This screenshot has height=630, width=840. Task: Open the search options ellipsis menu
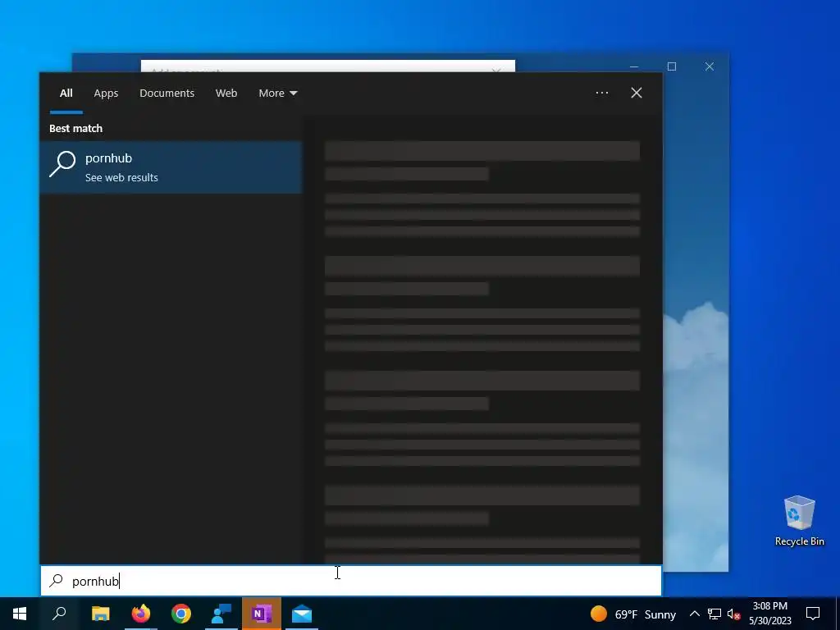click(602, 93)
